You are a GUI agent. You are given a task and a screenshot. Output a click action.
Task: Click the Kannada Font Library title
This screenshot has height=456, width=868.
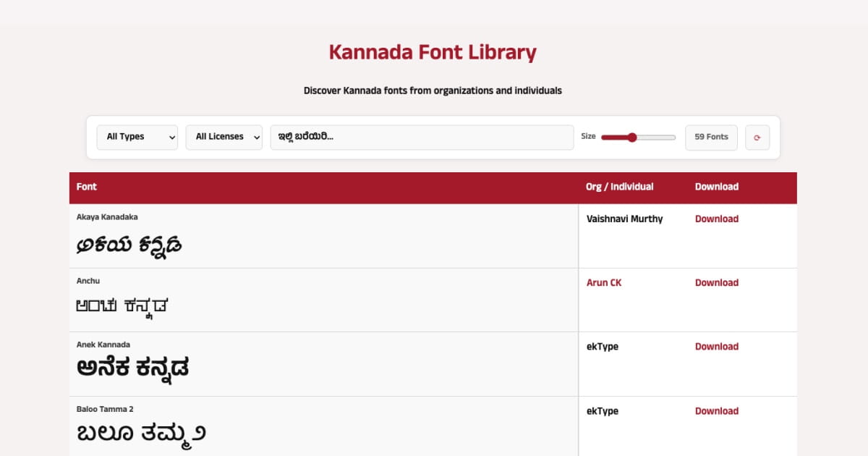click(x=433, y=51)
